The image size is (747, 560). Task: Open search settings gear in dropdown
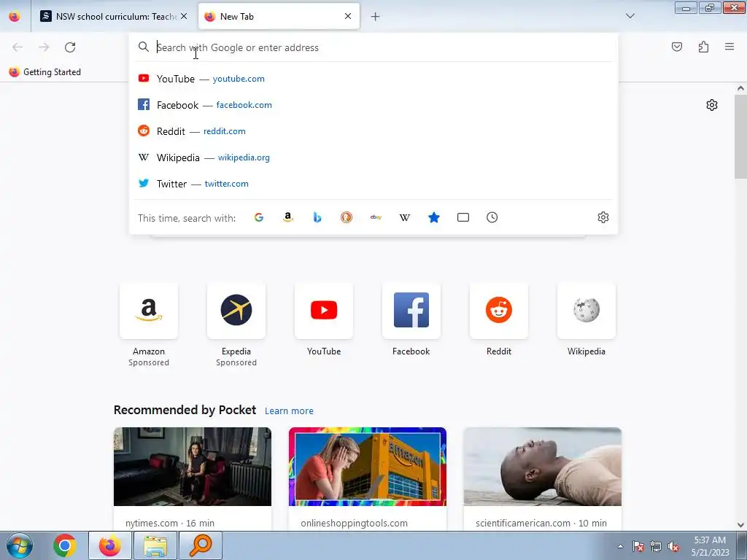(603, 217)
